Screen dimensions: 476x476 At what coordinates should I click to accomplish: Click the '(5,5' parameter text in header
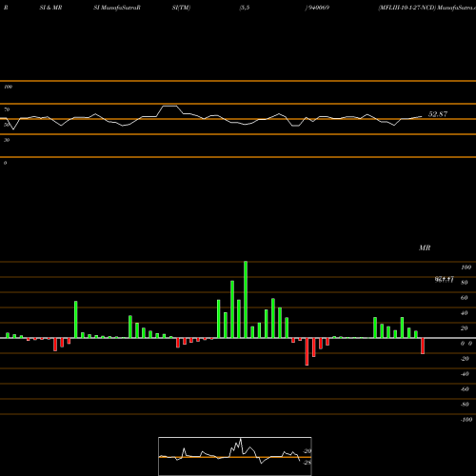click(245, 8)
